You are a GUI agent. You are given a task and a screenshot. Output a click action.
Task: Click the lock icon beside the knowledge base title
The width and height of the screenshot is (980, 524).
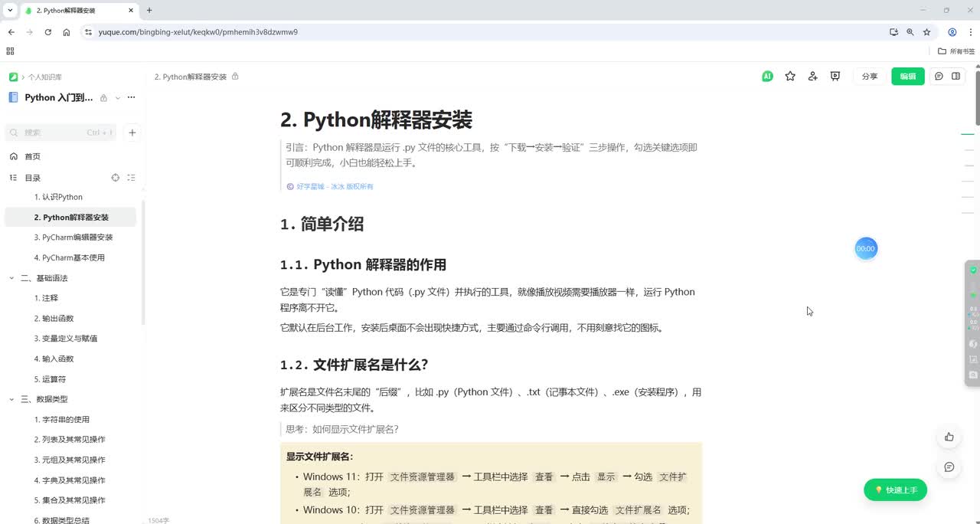103,98
